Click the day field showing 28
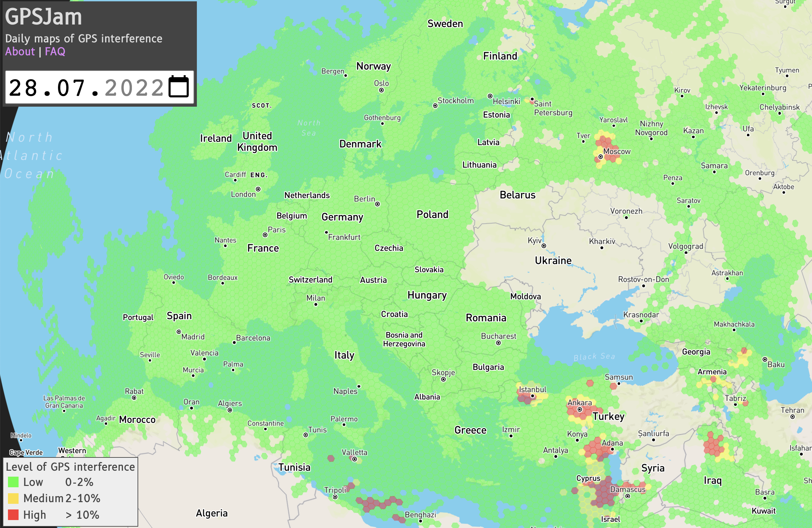This screenshot has width=812, height=528. [23, 88]
